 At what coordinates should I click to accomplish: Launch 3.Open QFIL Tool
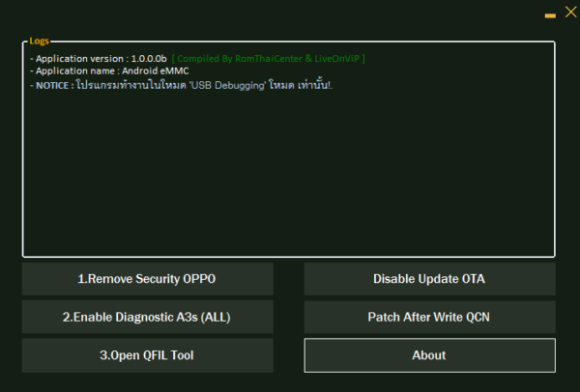pos(147,355)
